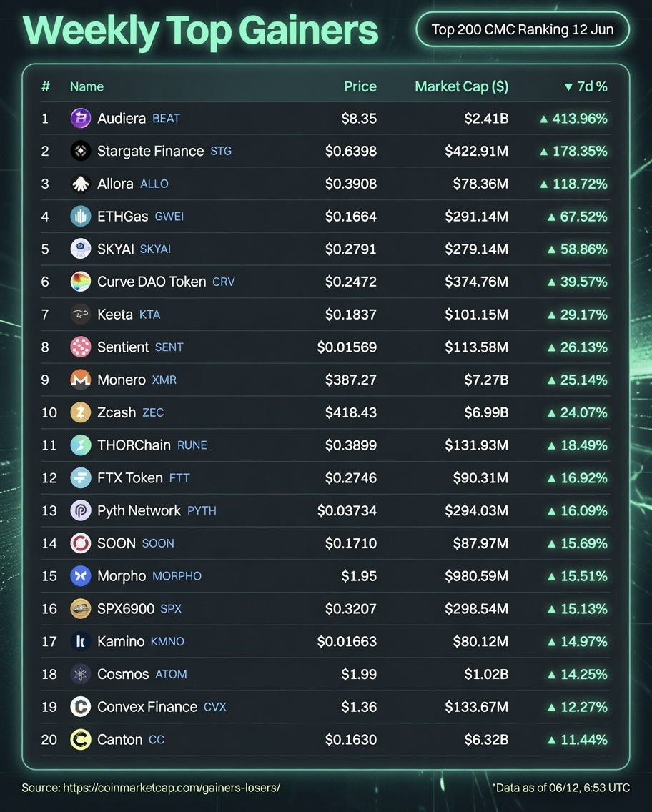Click the Top 200 CMC Ranking 12 Jun badge
Image resolution: width=652 pixels, height=812 pixels.
[x=523, y=29]
